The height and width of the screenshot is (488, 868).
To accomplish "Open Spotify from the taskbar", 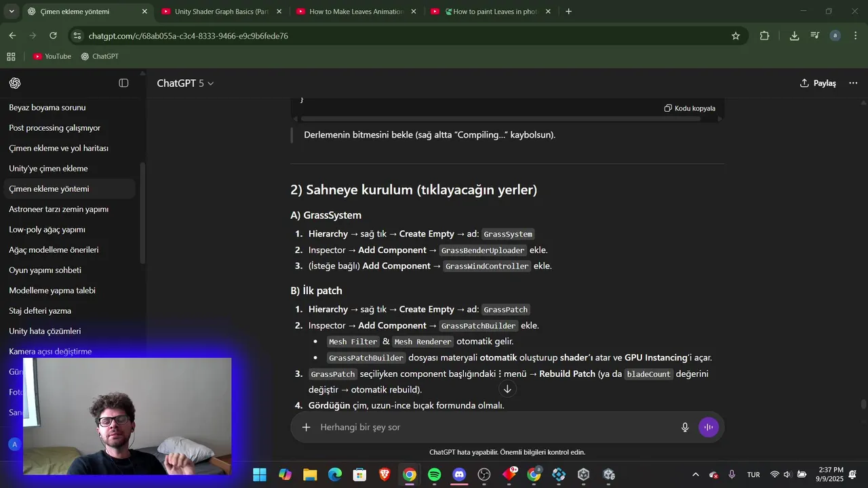I will (435, 474).
